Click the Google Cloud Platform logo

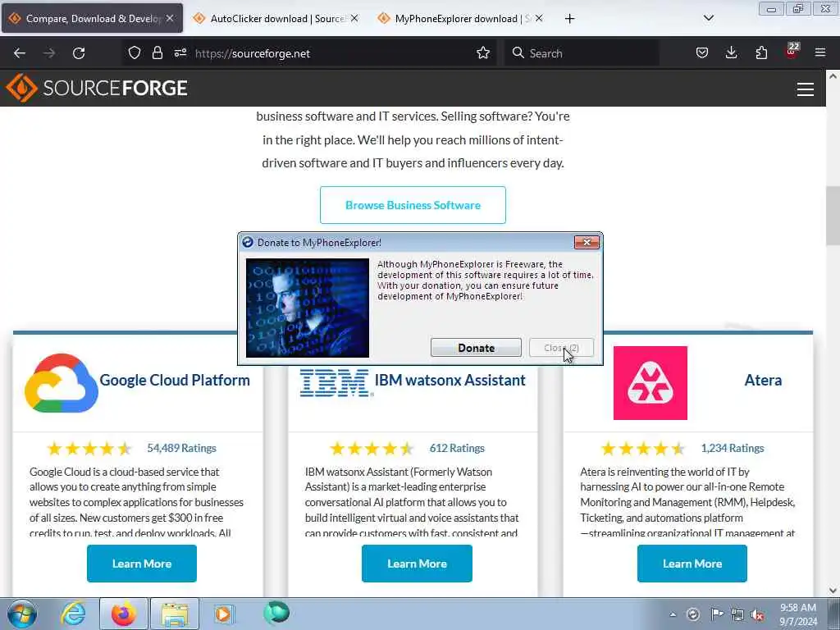coord(61,382)
